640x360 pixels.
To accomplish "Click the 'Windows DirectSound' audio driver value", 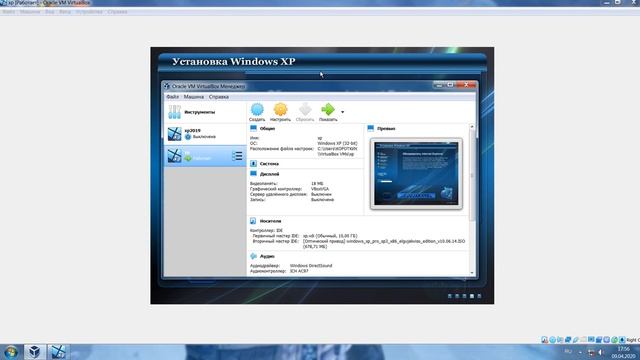I will pyautogui.click(x=311, y=266).
